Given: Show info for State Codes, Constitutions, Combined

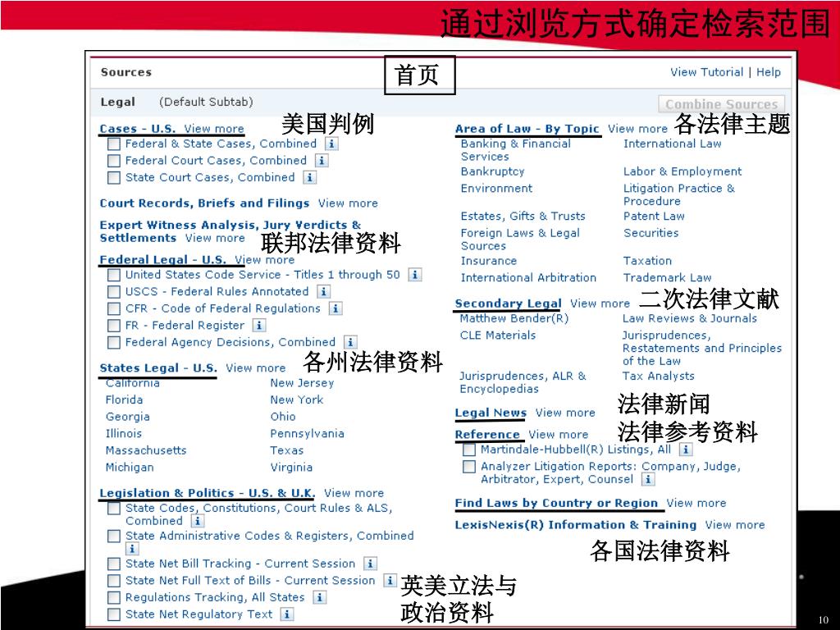Looking at the screenshot, I should click(197, 521).
